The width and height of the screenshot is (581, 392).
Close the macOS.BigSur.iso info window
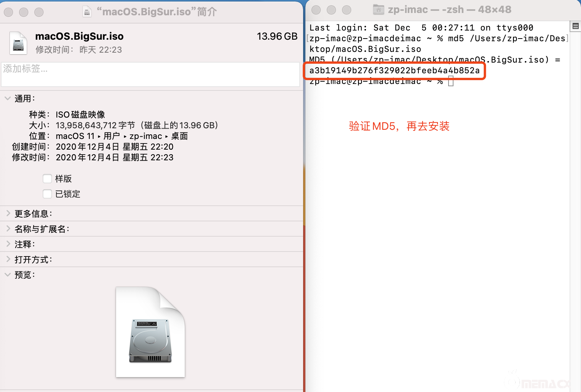[x=8, y=12]
